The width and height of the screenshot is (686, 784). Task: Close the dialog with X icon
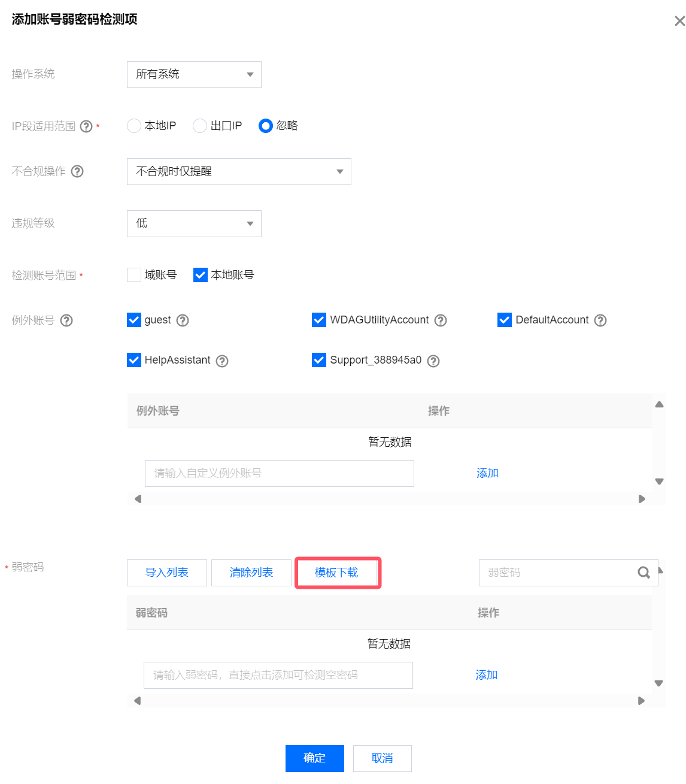tap(679, 21)
